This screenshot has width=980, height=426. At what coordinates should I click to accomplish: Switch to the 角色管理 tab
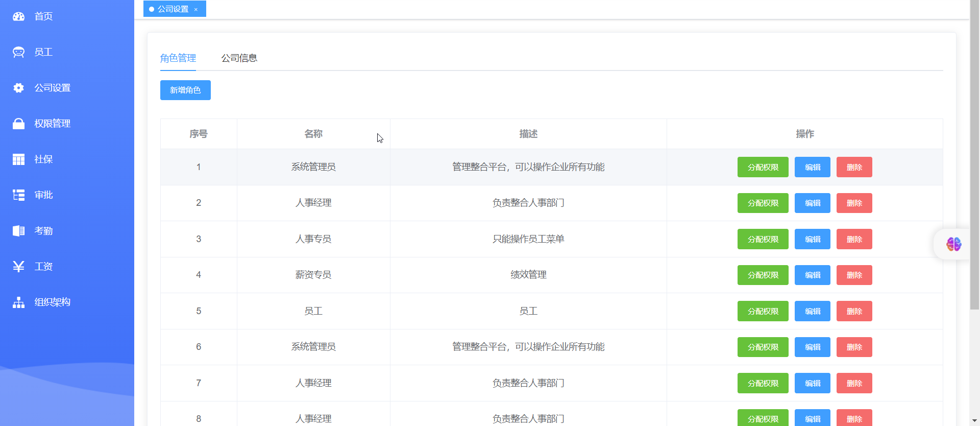coord(178,58)
